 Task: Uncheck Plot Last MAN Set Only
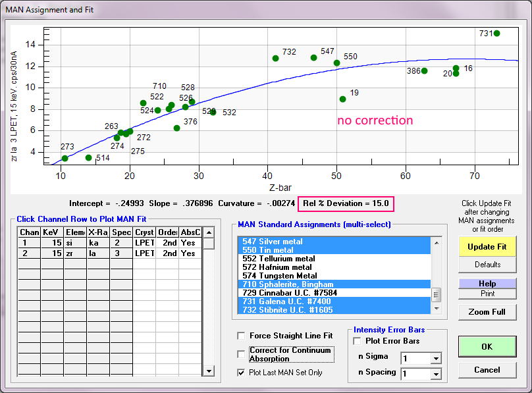pyautogui.click(x=241, y=373)
